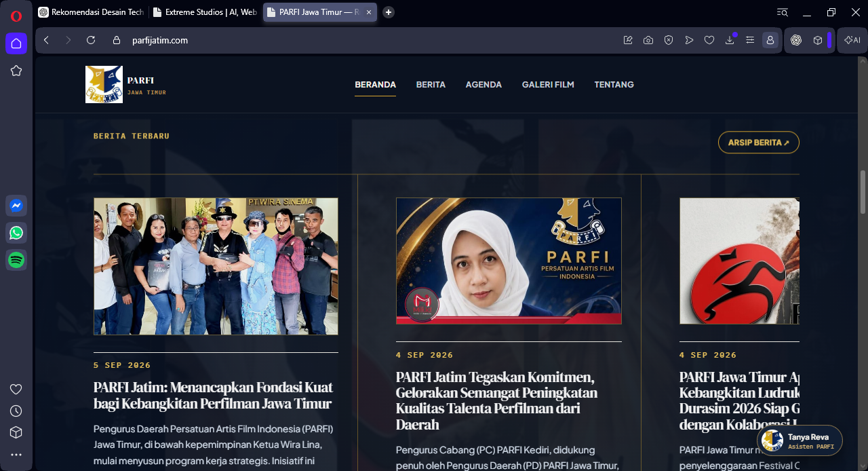
Task: Open the ChatGPT icon in the toolbar
Action: (796, 40)
